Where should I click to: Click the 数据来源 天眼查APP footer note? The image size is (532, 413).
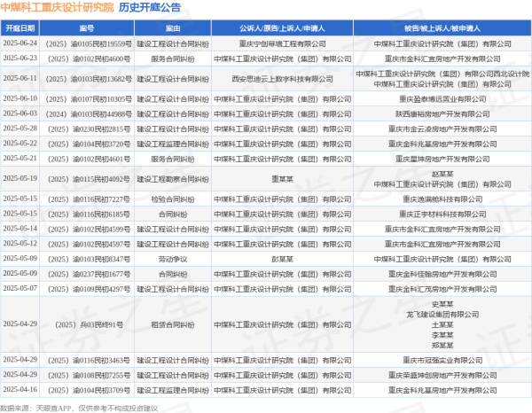(79, 409)
